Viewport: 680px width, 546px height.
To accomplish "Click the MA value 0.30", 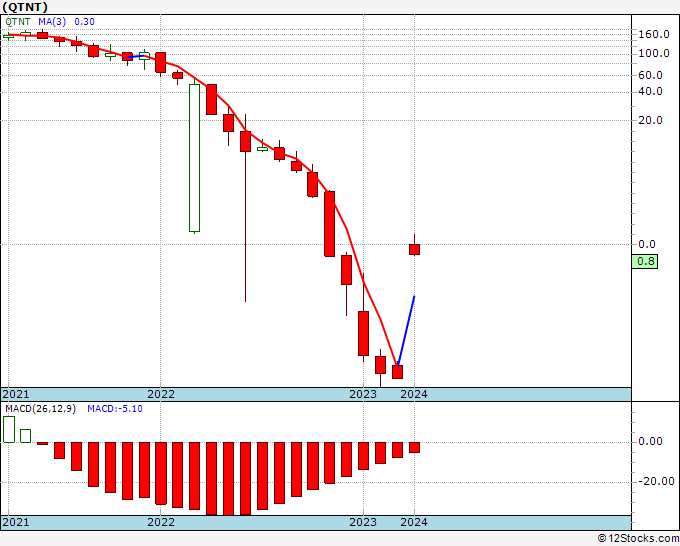I will click(84, 22).
